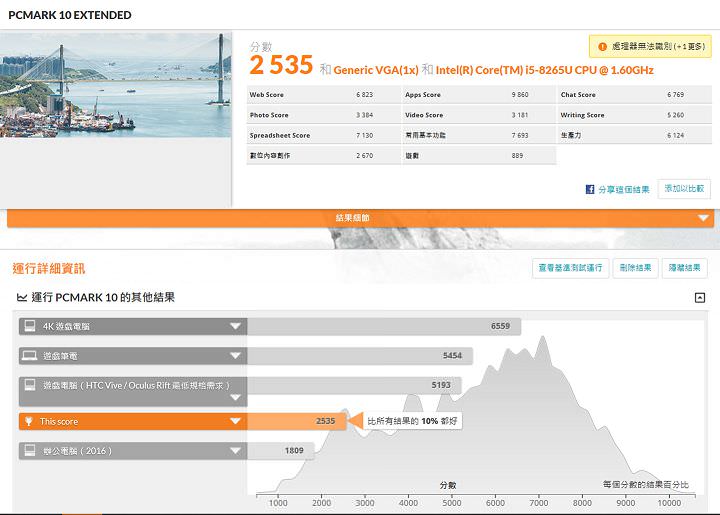The height and width of the screenshot is (515, 720).
Task: Click the chart icon beside the PCMark 10 results heading
Action: tap(22, 298)
